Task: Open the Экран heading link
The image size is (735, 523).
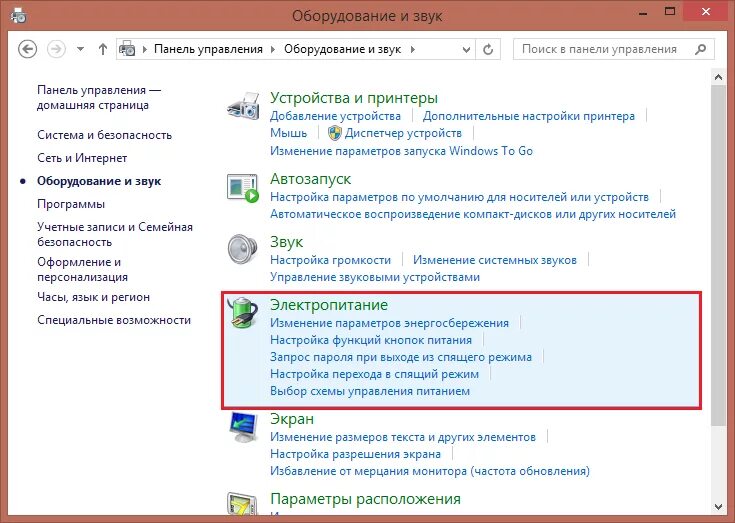Action: (x=292, y=419)
